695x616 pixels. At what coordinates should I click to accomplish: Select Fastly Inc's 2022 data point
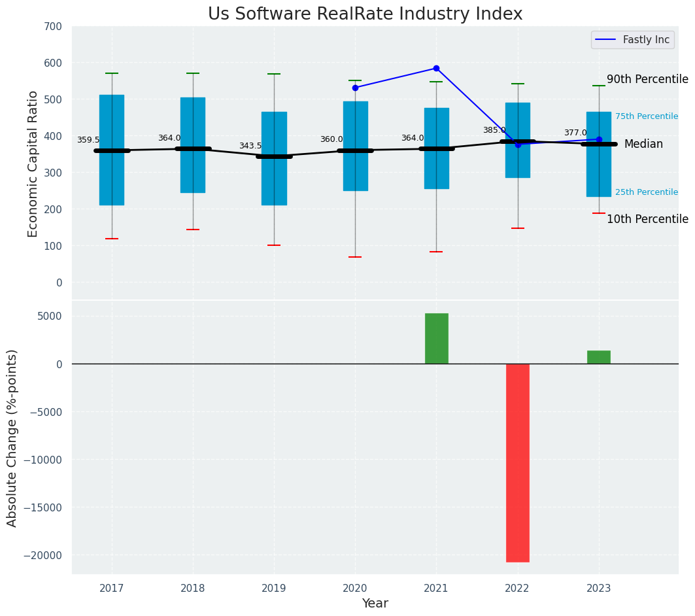(x=518, y=145)
